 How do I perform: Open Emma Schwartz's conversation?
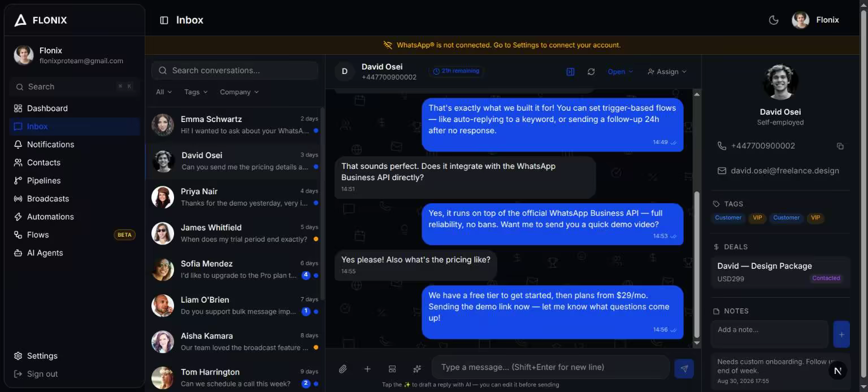tap(235, 125)
